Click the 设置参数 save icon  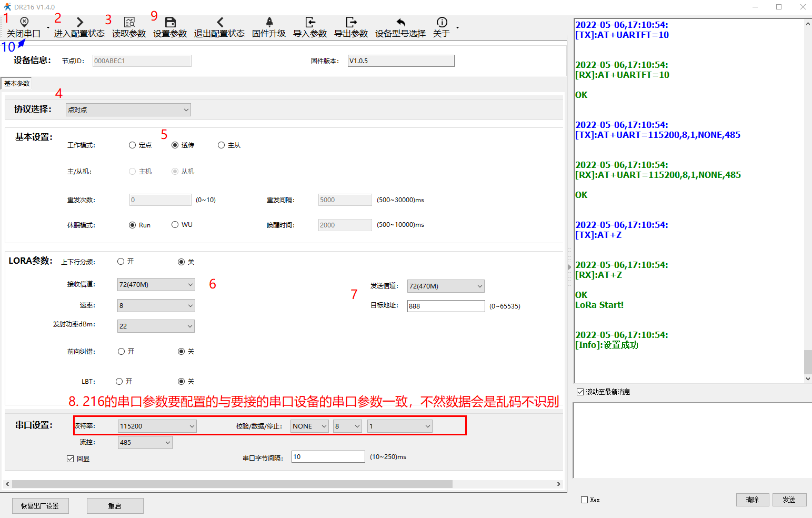(170, 22)
